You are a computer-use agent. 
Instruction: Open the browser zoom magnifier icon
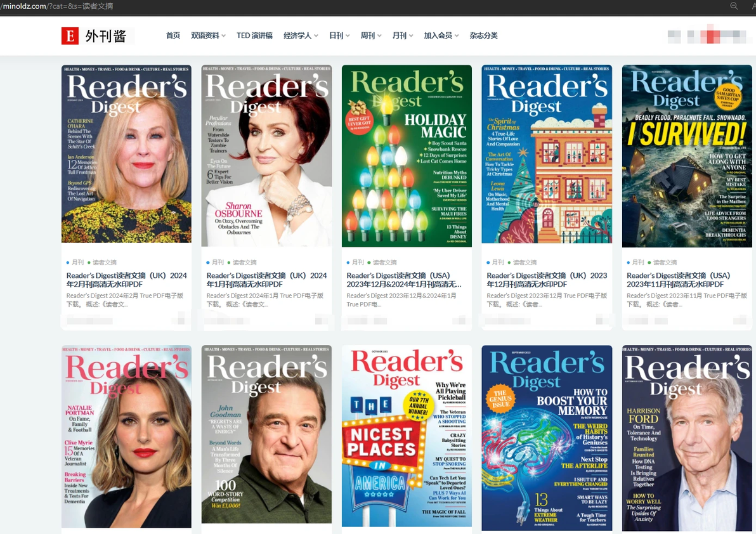(x=734, y=6)
